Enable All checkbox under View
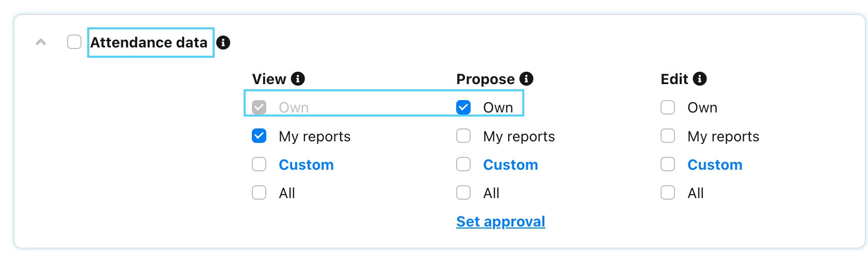Screen dimensions: 868x260 (x=259, y=192)
